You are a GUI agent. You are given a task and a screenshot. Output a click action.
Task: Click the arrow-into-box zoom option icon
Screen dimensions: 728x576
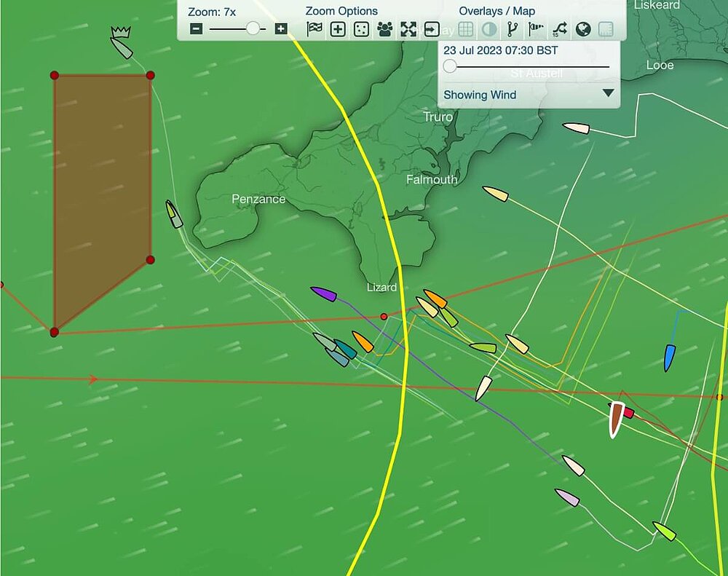click(432, 29)
